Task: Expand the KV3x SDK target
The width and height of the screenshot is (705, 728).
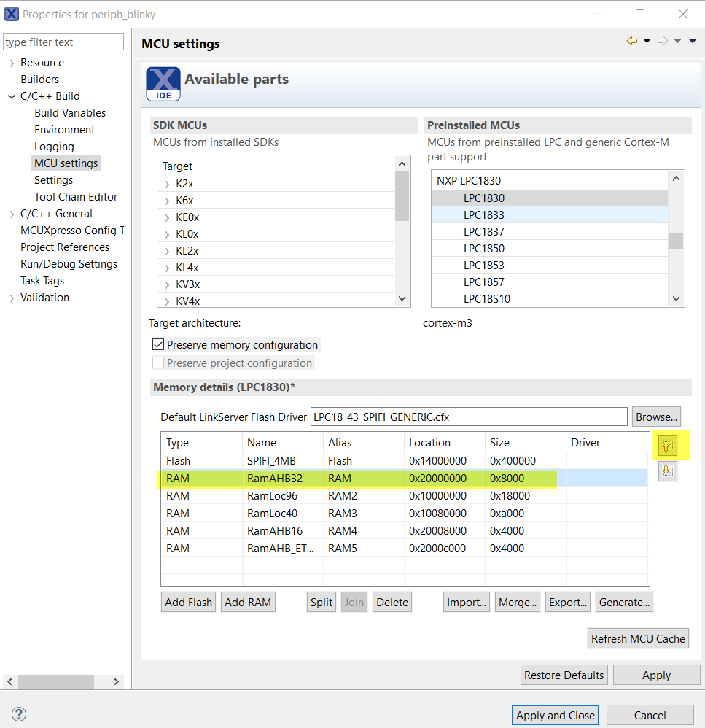Action: tap(167, 284)
